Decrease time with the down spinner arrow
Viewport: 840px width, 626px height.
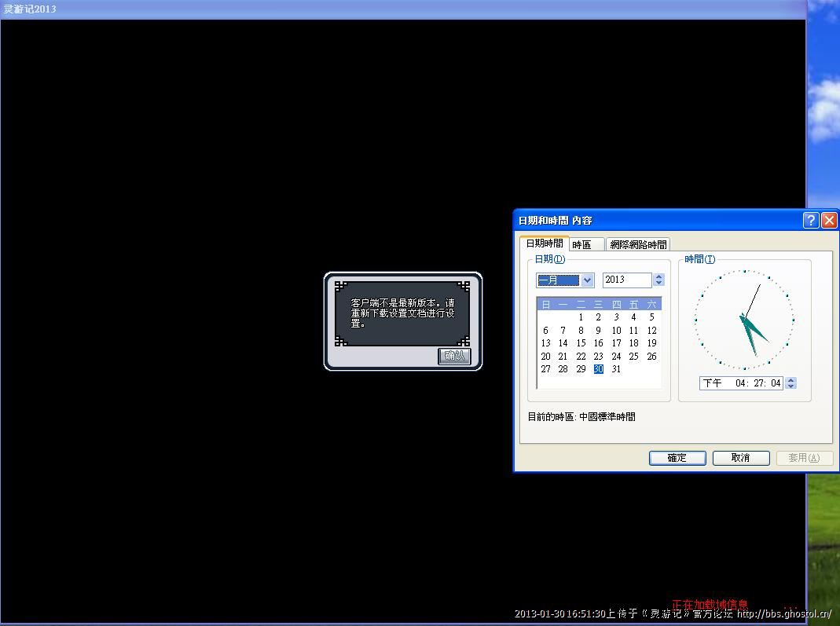[x=790, y=386]
